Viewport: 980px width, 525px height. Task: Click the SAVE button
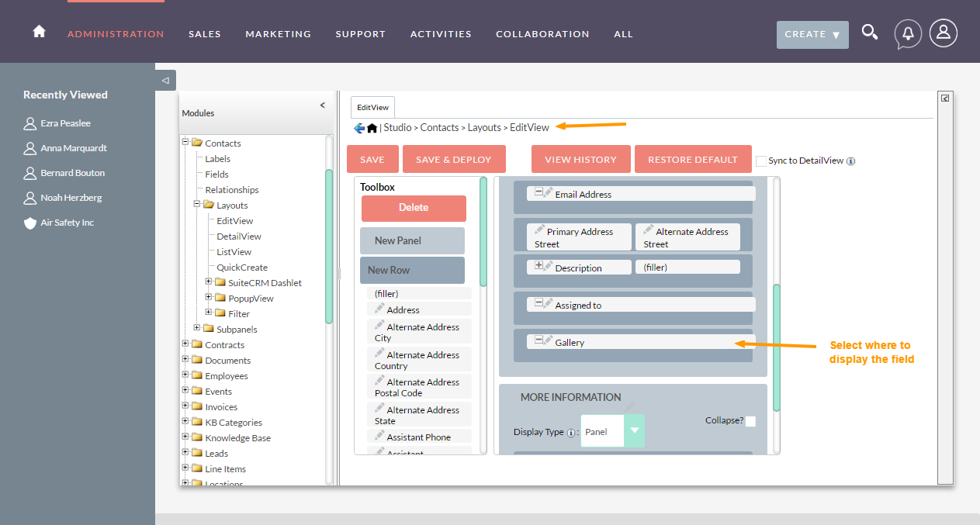click(x=372, y=159)
